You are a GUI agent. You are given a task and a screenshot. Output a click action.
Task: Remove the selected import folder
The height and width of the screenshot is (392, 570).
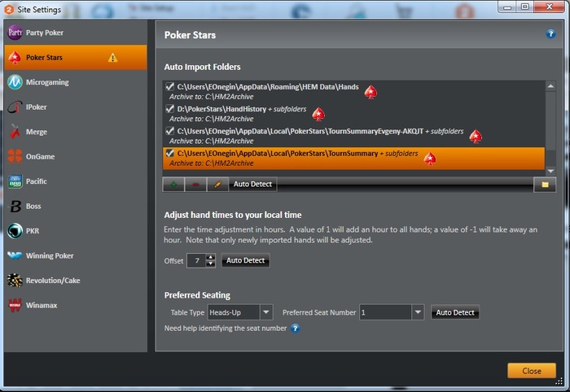click(195, 185)
